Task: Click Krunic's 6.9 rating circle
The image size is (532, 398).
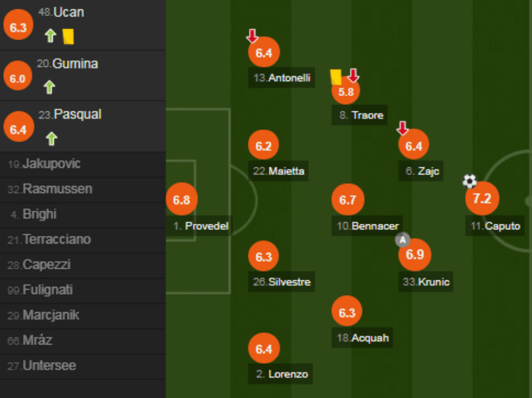Action: point(415,254)
